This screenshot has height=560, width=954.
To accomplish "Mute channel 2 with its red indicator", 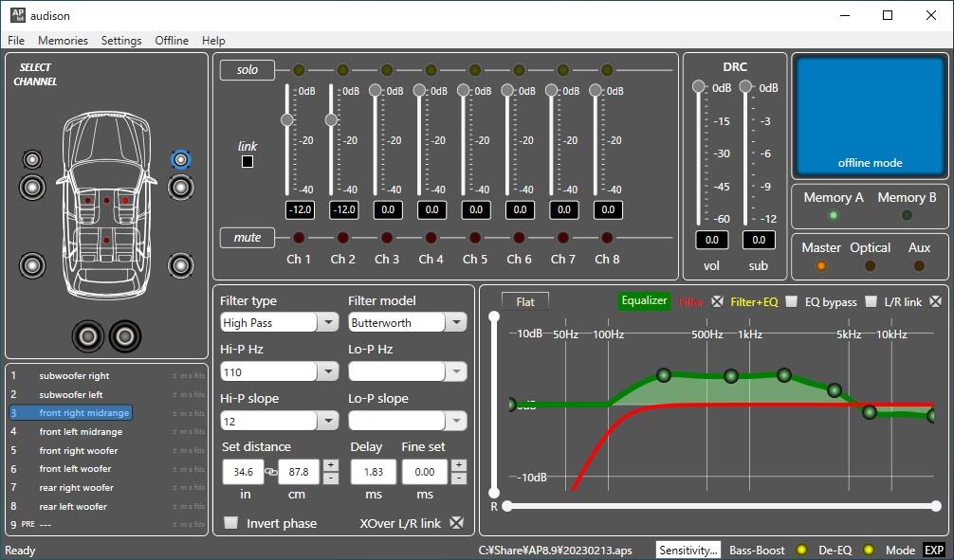I will point(343,237).
